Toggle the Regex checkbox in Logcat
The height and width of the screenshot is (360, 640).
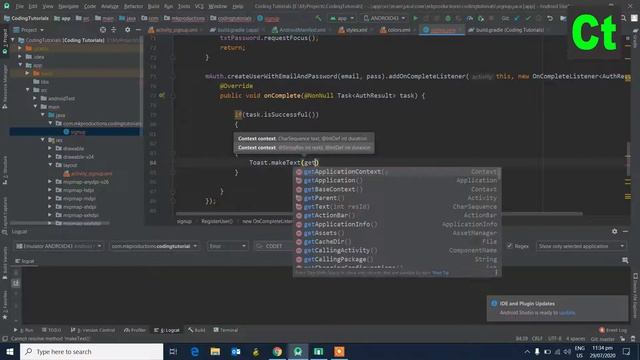point(509,246)
